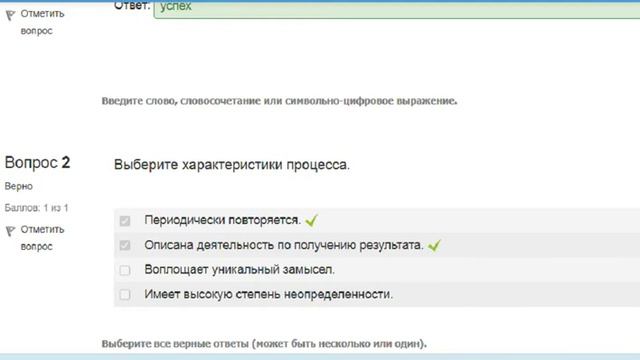Click the Ответ: label
Image resolution: width=640 pixels, height=360 pixels.
132,6
